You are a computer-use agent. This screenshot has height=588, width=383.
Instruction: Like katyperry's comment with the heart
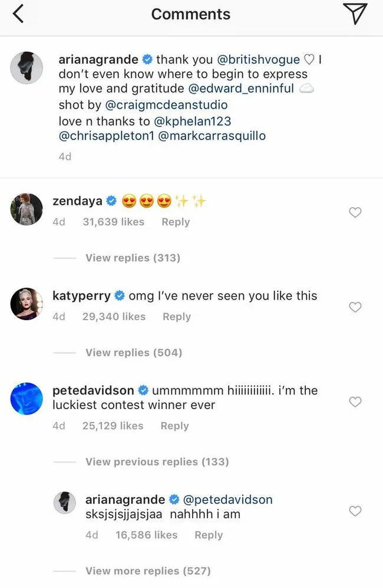(355, 307)
